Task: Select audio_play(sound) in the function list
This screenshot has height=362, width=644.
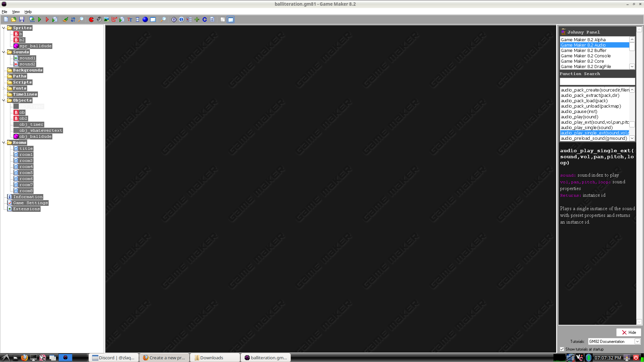Action: click(579, 117)
